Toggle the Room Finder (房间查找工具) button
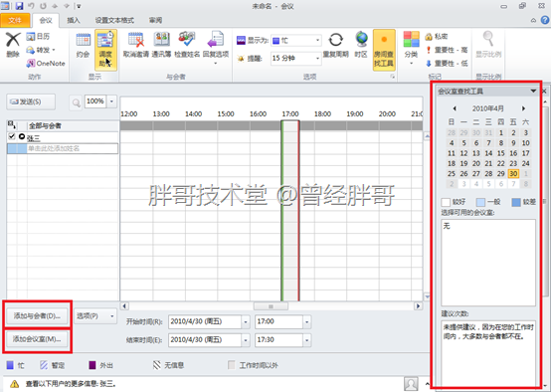 [x=384, y=50]
